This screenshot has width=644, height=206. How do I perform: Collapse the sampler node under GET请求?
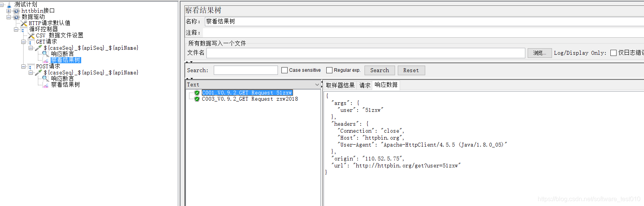click(31, 48)
